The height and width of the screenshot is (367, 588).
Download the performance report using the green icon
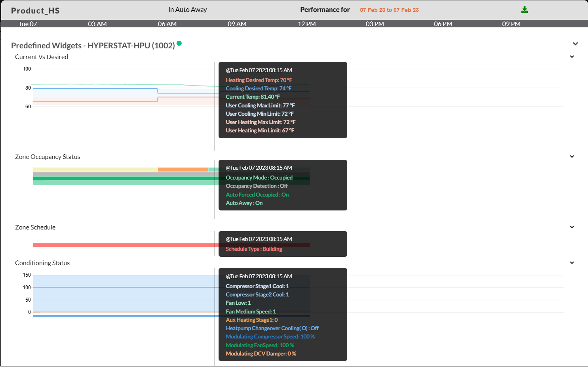click(x=525, y=10)
